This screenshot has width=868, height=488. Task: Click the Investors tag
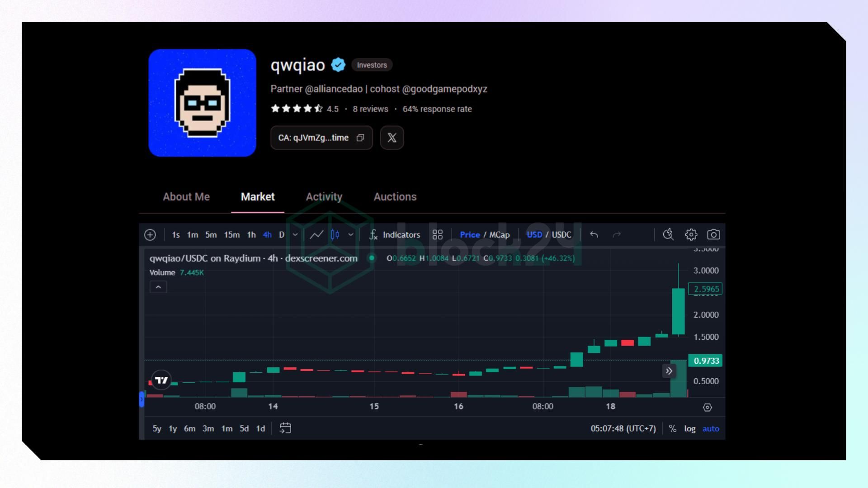tap(372, 65)
